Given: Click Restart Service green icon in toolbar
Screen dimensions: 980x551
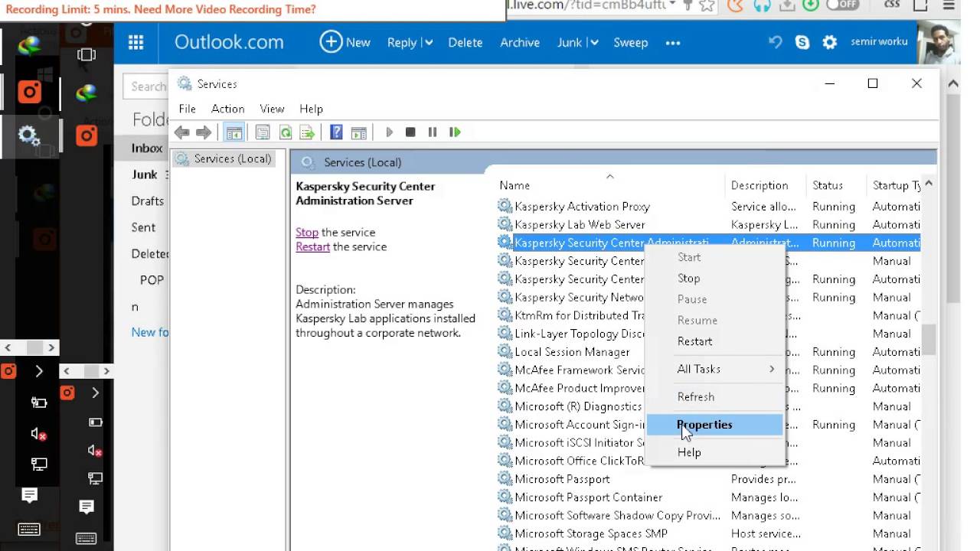Looking at the screenshot, I should pos(455,132).
